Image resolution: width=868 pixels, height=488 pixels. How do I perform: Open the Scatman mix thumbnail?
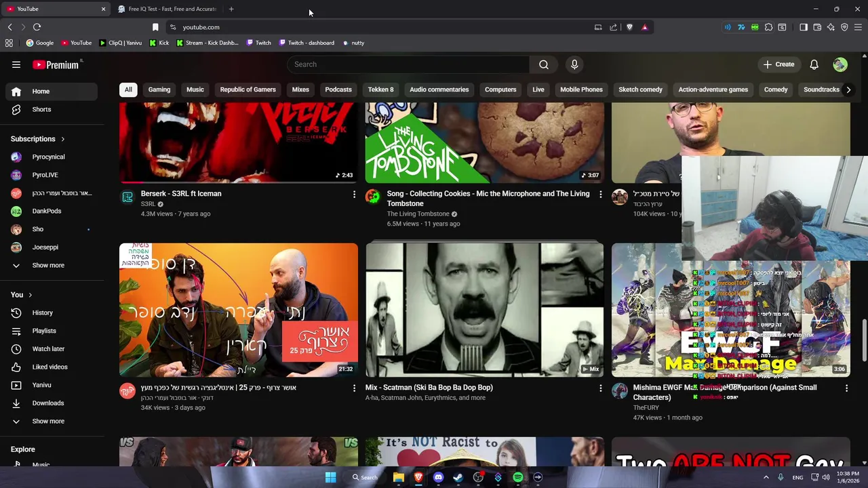coord(484,310)
